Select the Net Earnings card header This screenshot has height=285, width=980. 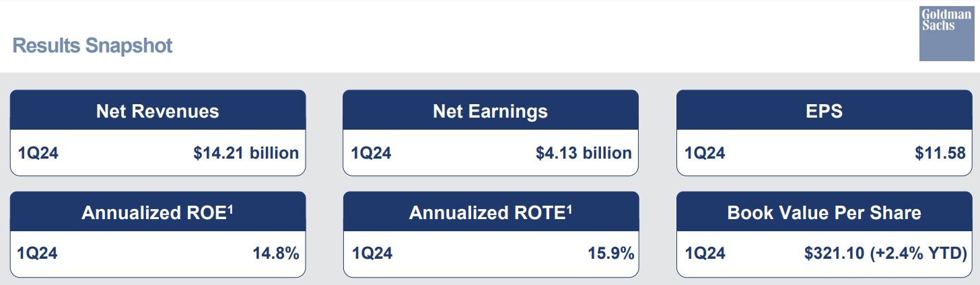coord(490,111)
